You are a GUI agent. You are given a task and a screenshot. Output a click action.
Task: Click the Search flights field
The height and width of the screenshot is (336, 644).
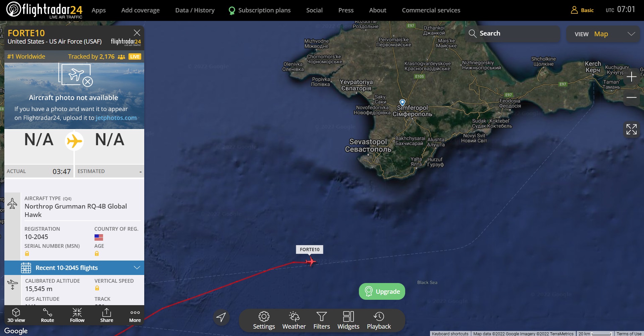(x=513, y=34)
